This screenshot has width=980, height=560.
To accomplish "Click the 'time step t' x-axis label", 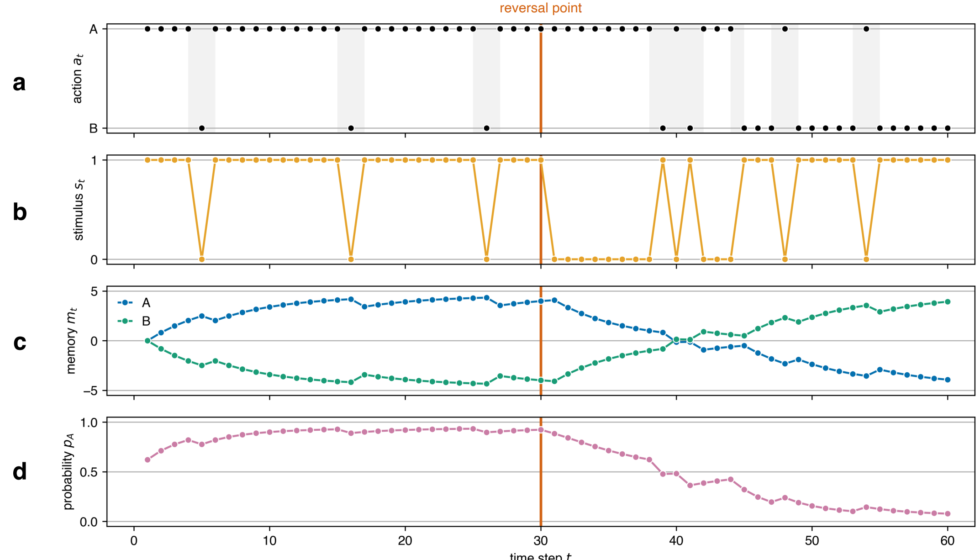I will (540, 556).
